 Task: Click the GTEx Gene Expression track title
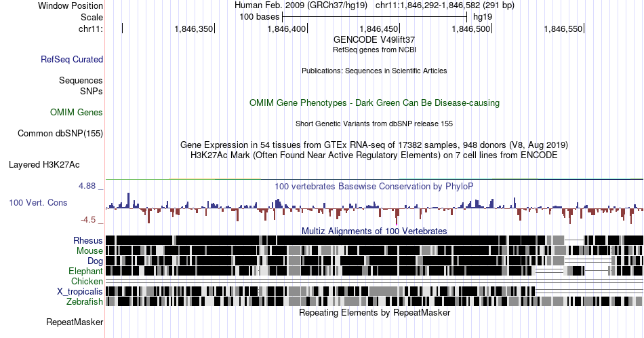(x=374, y=145)
